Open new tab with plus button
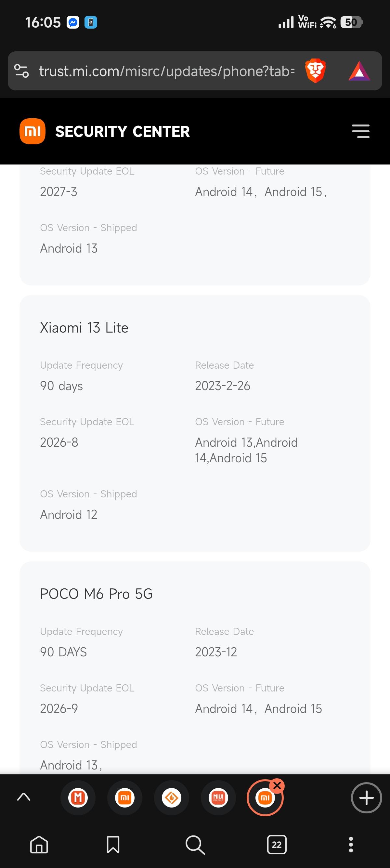390x868 pixels. click(x=366, y=797)
